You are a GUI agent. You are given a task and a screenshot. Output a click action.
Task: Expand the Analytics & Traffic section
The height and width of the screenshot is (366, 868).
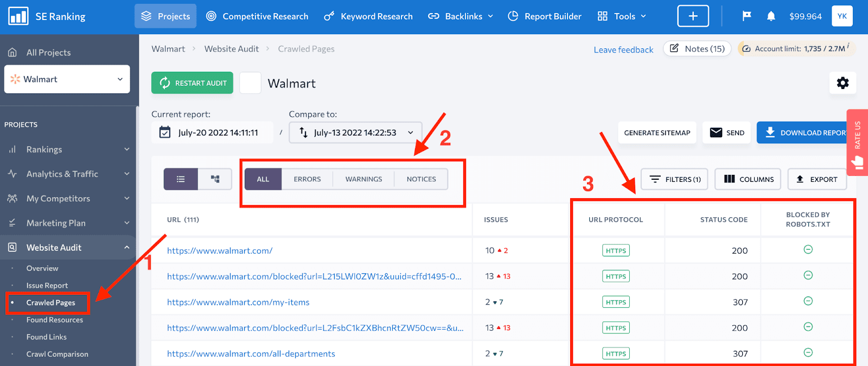(127, 174)
